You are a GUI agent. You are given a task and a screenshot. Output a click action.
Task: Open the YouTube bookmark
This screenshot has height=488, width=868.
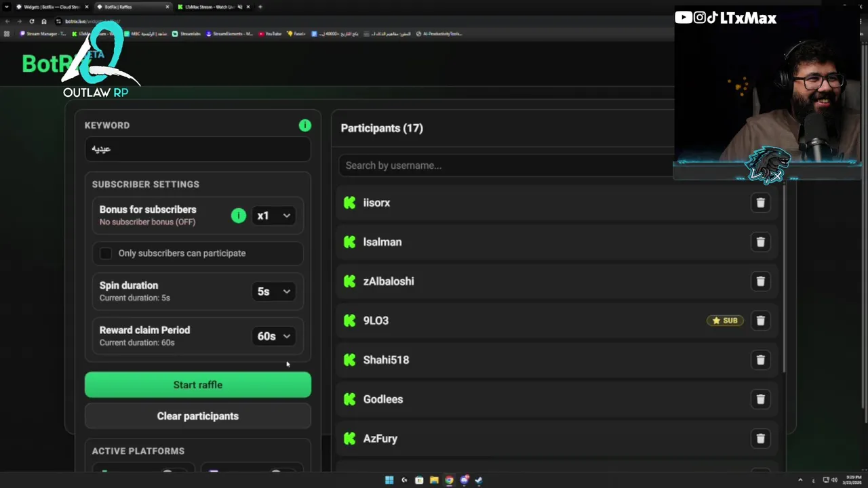coord(270,33)
